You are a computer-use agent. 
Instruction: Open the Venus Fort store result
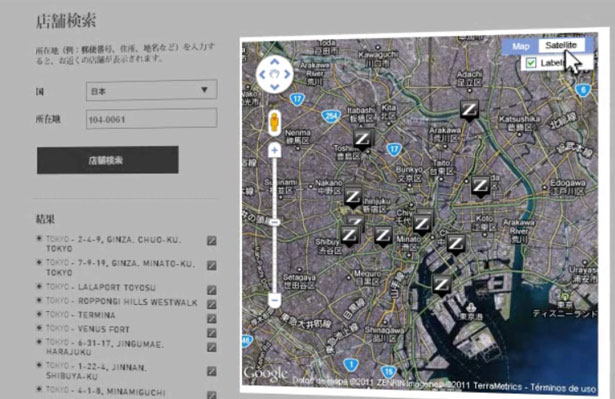click(x=88, y=329)
